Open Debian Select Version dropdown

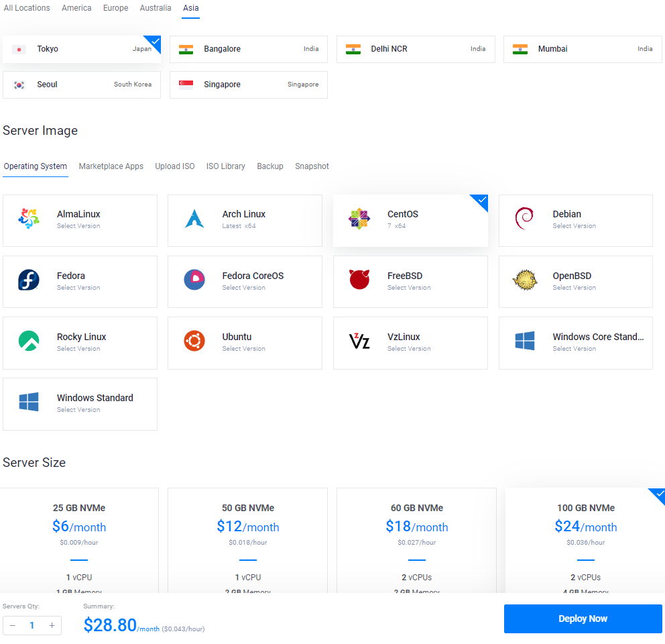[x=575, y=226]
